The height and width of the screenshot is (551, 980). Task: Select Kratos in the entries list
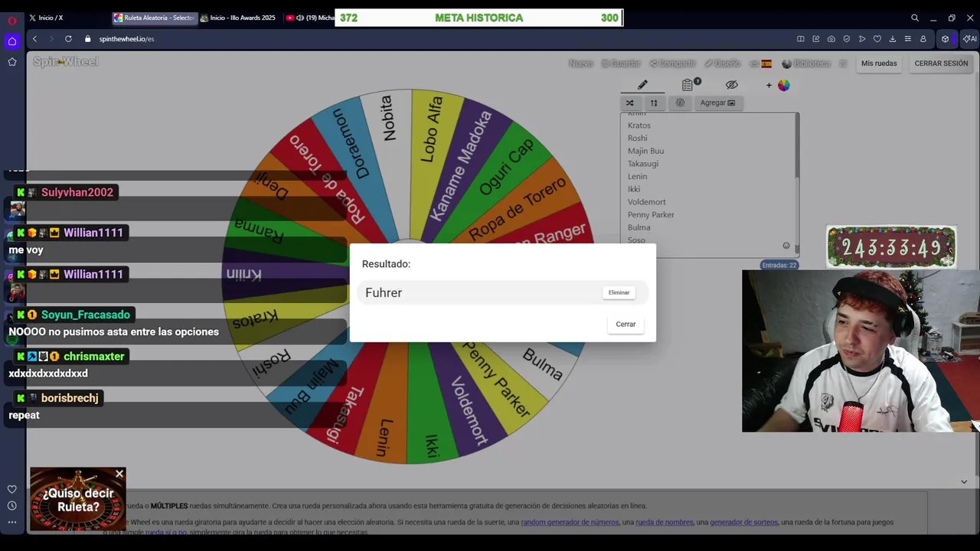(x=639, y=126)
